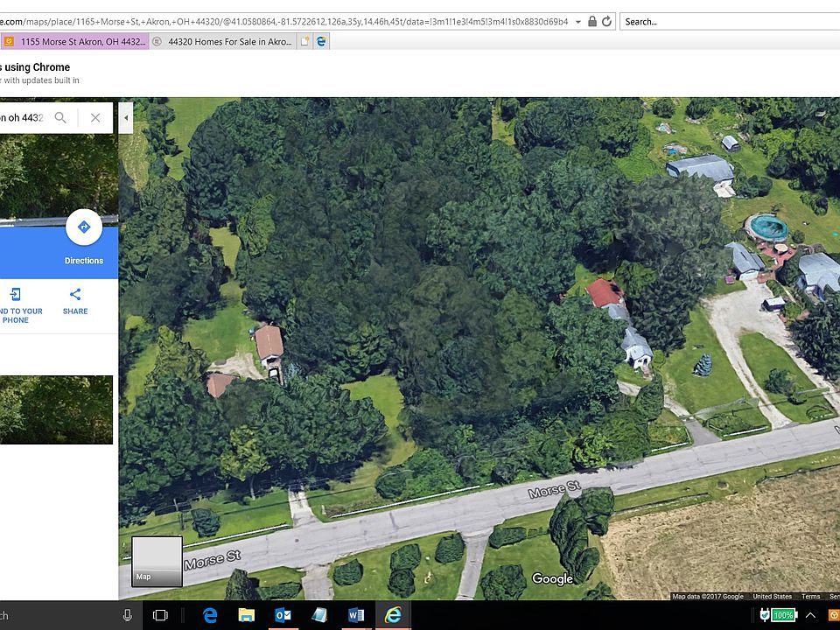Click the Edge icon beside the tabs
The height and width of the screenshot is (630, 840).
321,41
